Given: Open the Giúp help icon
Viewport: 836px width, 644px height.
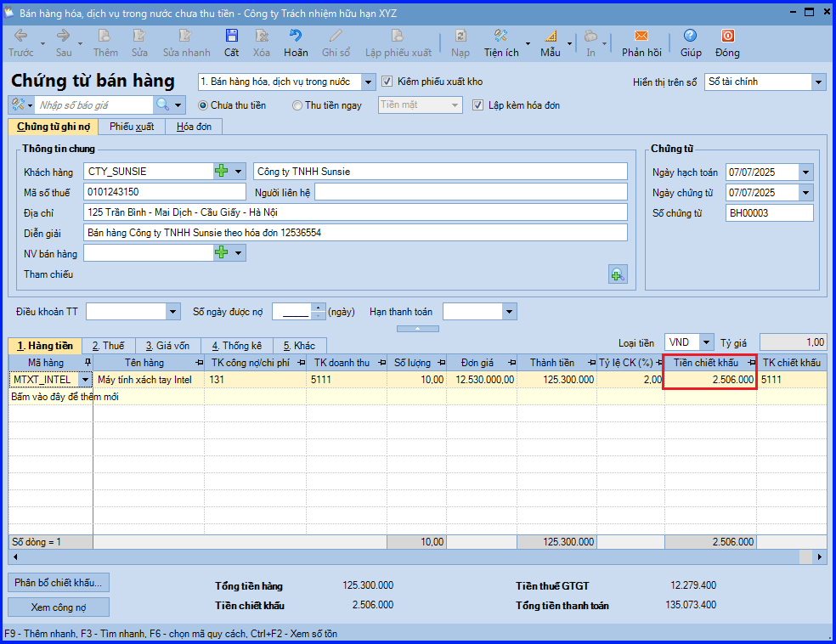Looking at the screenshot, I should click(x=690, y=36).
